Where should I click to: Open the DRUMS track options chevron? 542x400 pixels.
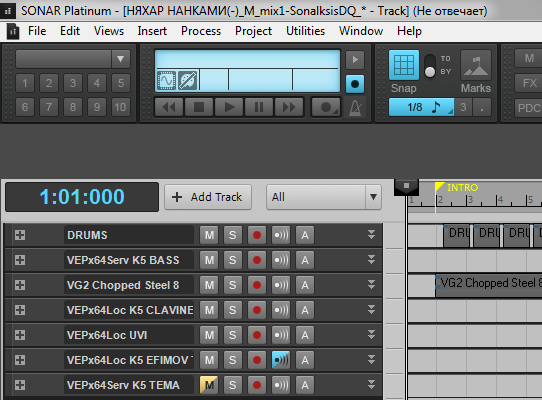(371, 235)
